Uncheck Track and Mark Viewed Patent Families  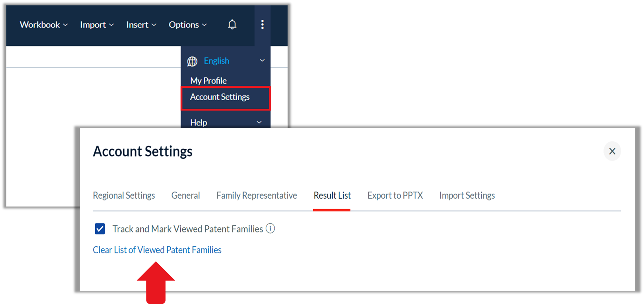pos(100,229)
